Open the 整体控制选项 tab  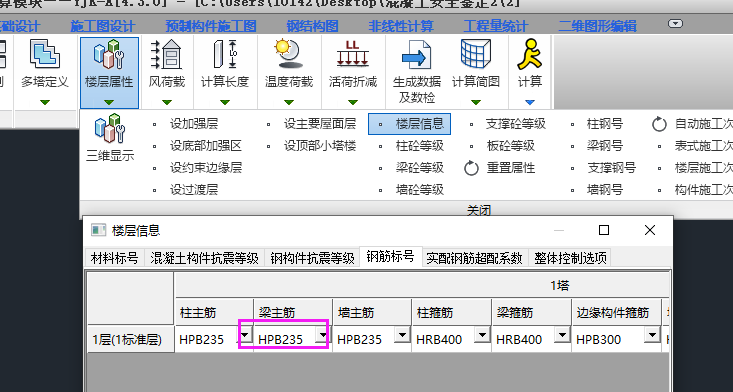coord(570,258)
